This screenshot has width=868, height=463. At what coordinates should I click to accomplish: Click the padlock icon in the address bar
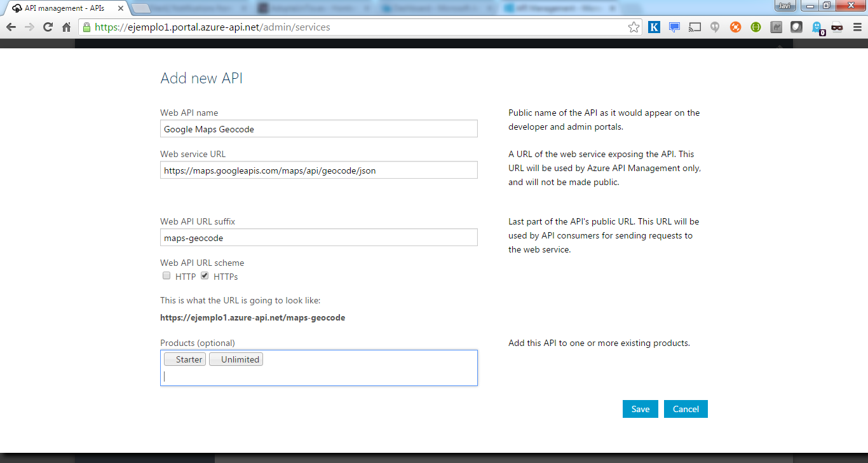click(85, 27)
